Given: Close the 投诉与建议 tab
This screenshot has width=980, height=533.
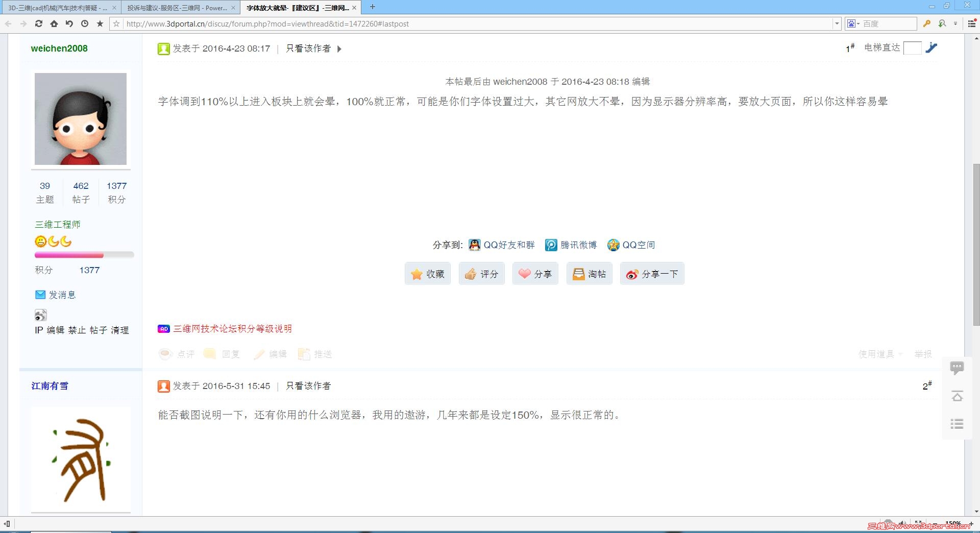Looking at the screenshot, I should coord(233,8).
